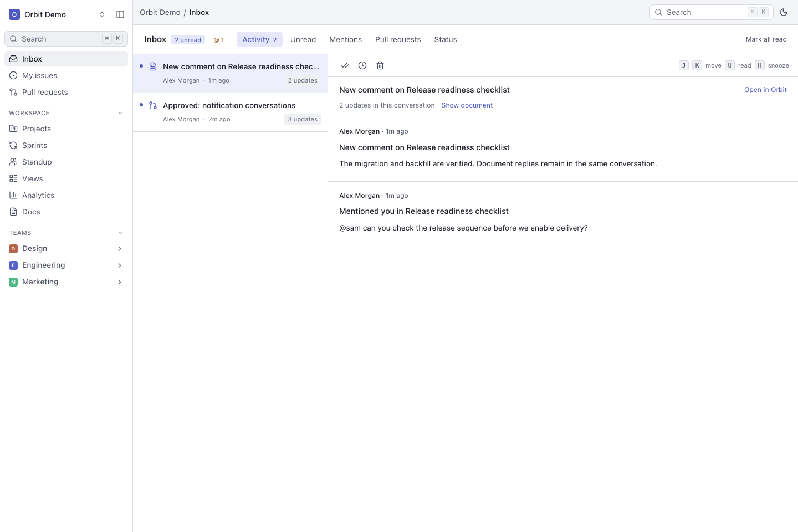Snooze conversation using the clock icon

click(x=362, y=65)
